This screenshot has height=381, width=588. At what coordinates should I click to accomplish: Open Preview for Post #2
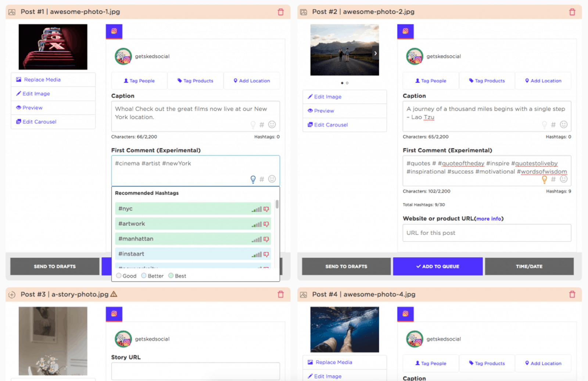tap(345, 110)
